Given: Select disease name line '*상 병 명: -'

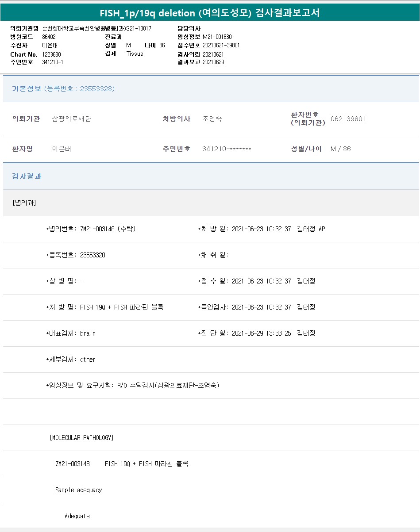Looking at the screenshot, I should (65, 281).
